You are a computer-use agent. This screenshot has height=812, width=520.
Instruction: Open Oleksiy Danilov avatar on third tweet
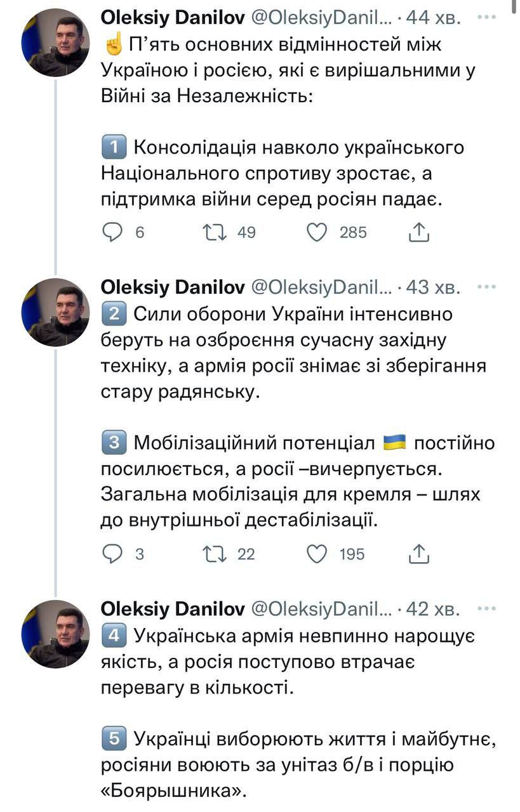55,634
